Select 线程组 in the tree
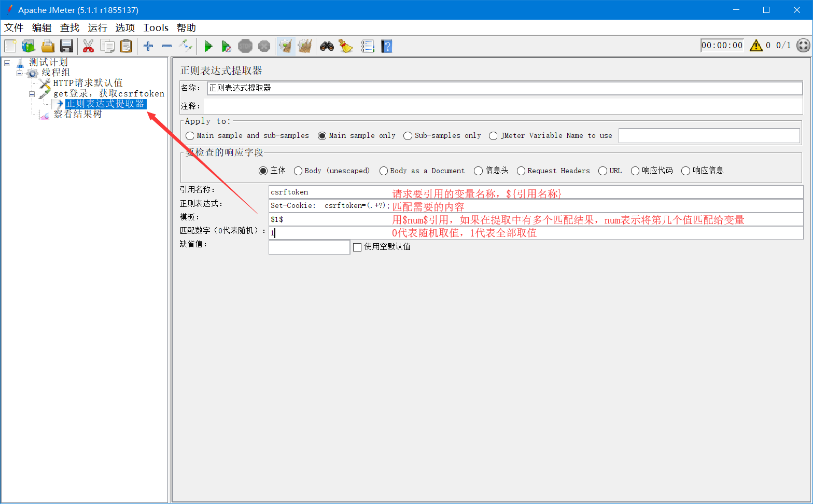Image resolution: width=813 pixels, height=504 pixels. (56, 73)
